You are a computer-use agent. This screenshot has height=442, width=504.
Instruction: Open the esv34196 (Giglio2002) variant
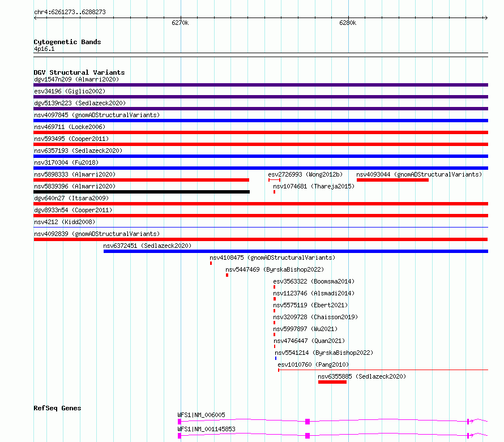click(70, 91)
